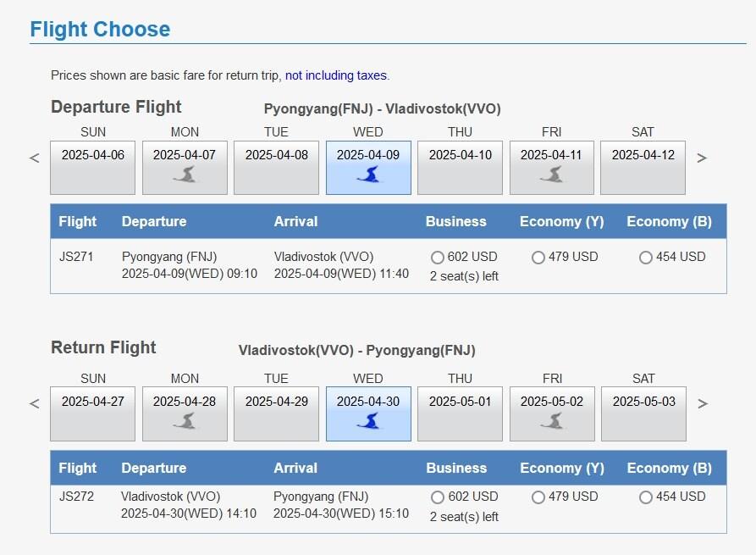Pick the THU 2025-05-01 return date
The width and height of the screenshot is (756, 555).
click(460, 413)
